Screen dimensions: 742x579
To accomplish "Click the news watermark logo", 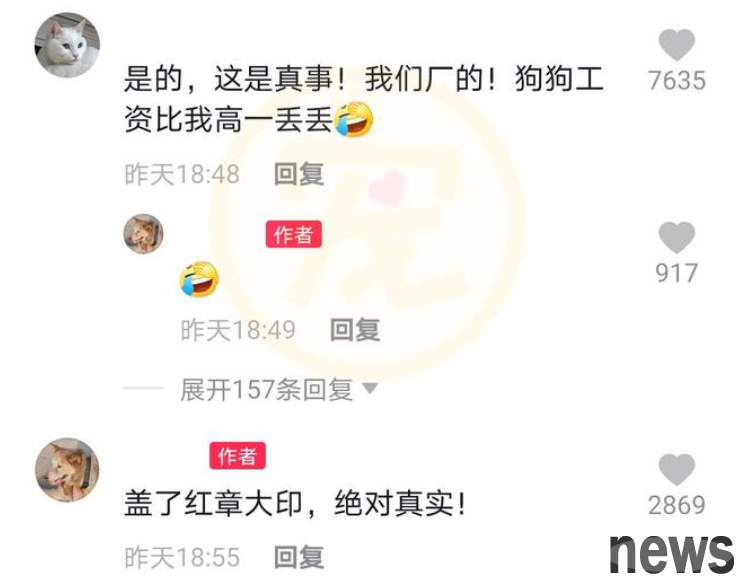I will pyautogui.click(x=672, y=554).
